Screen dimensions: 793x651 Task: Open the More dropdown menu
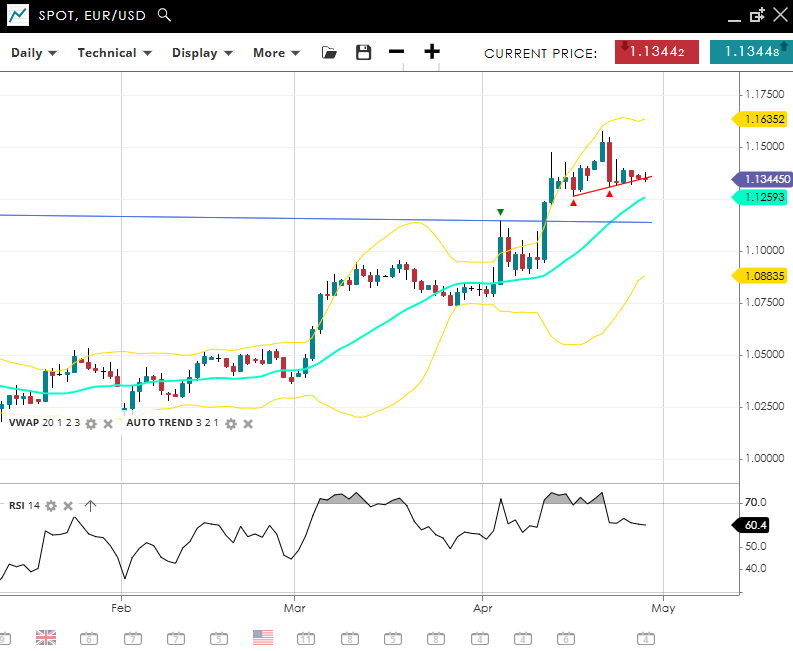276,53
